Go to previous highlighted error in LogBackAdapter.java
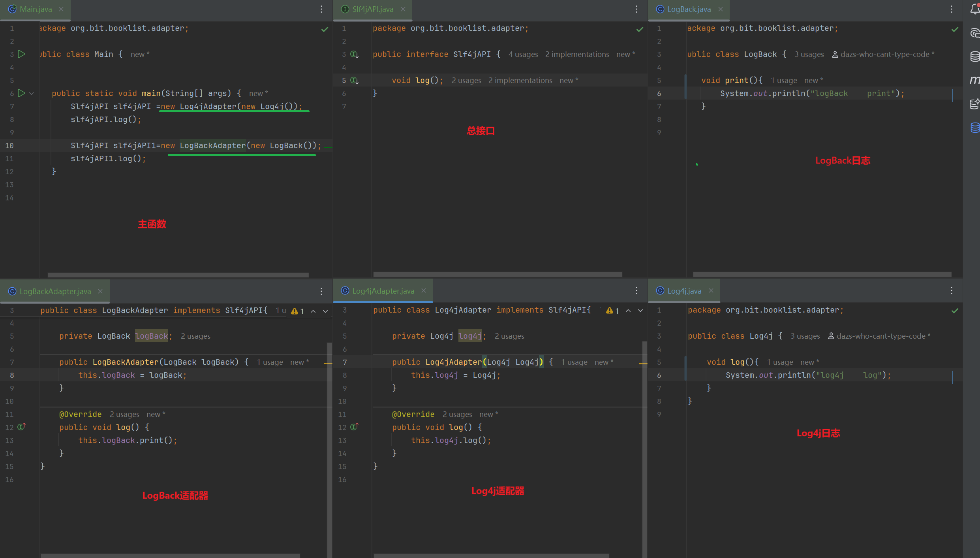Screen dimensions: 980x558 (313, 311)
